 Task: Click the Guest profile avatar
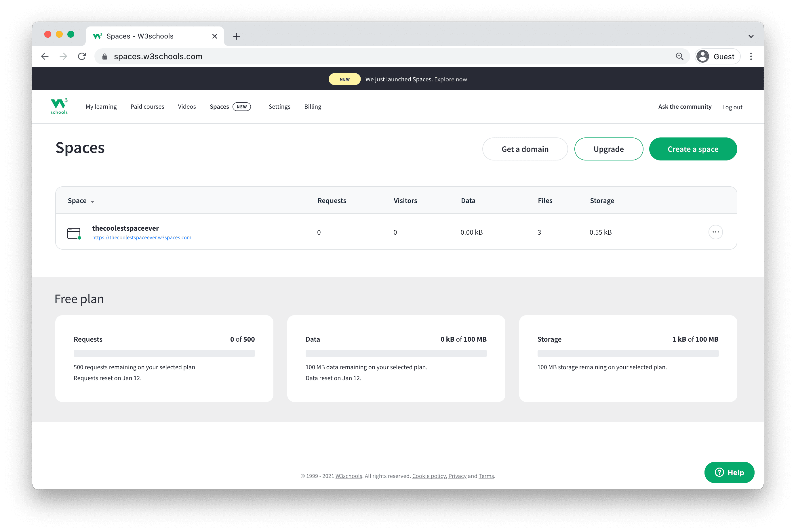[x=703, y=56]
